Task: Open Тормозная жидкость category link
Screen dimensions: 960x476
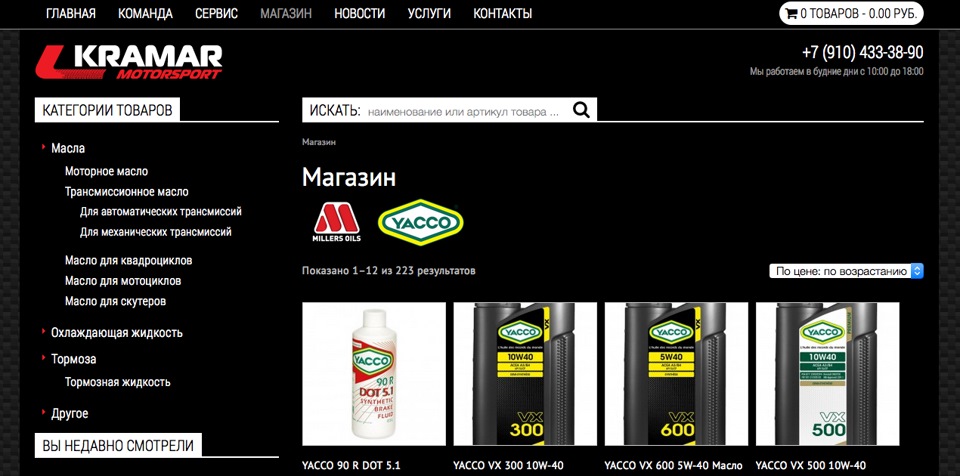Action: click(118, 382)
